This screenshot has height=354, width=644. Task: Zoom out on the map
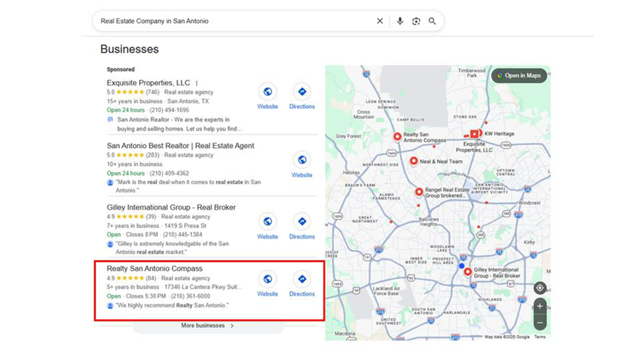click(540, 323)
